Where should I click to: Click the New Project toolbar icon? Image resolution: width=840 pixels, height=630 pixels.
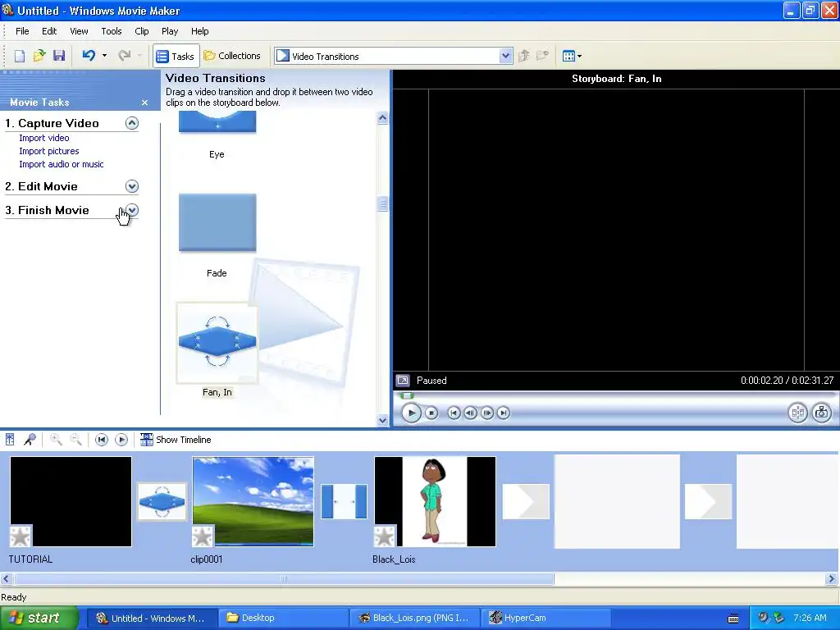[x=20, y=56]
